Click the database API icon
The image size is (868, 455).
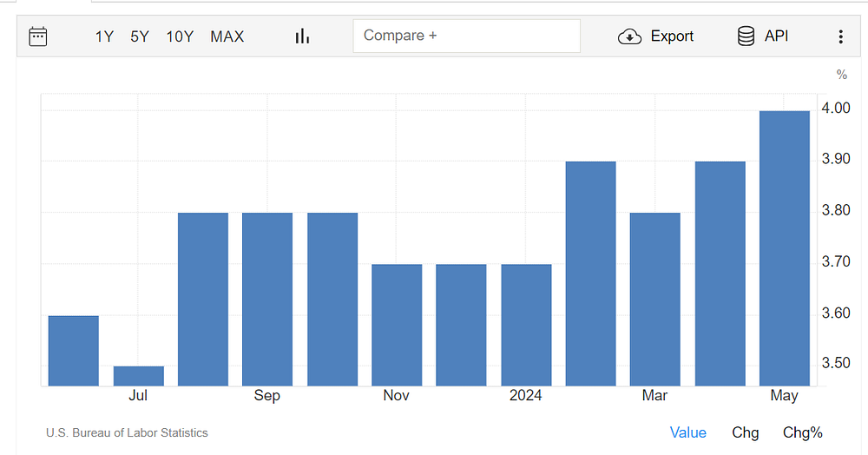pos(746,36)
